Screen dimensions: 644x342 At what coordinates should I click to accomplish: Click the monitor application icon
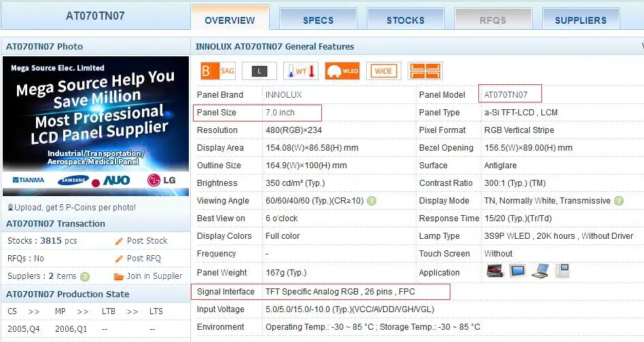click(x=518, y=271)
